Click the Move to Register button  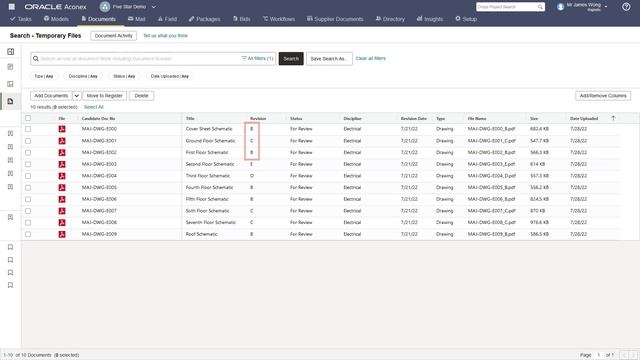pyautogui.click(x=104, y=96)
